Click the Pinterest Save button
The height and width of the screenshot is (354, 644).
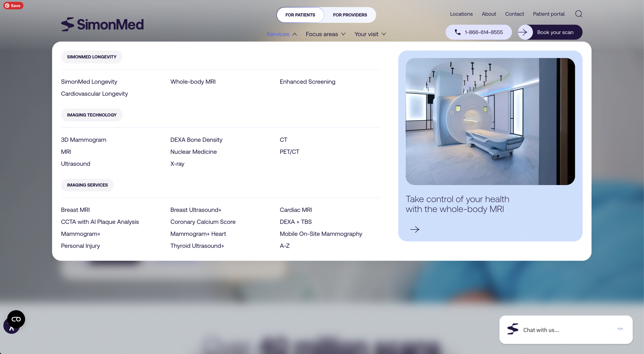(13, 5)
